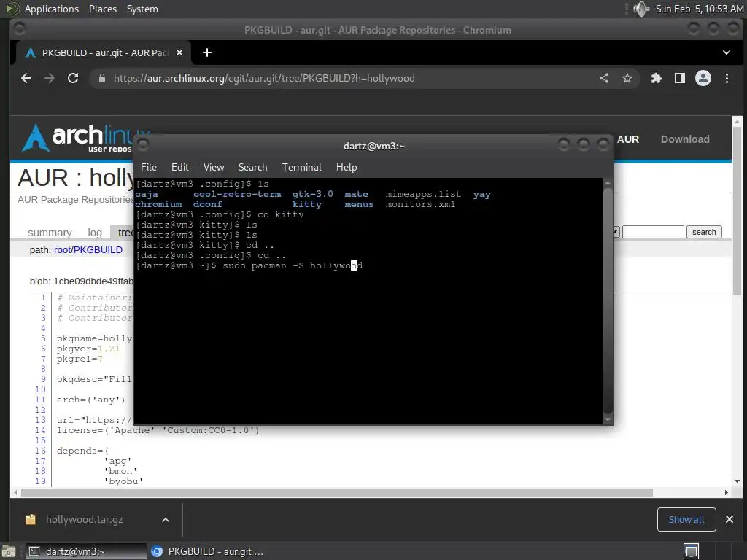Click the terminal window menu button

(x=143, y=144)
